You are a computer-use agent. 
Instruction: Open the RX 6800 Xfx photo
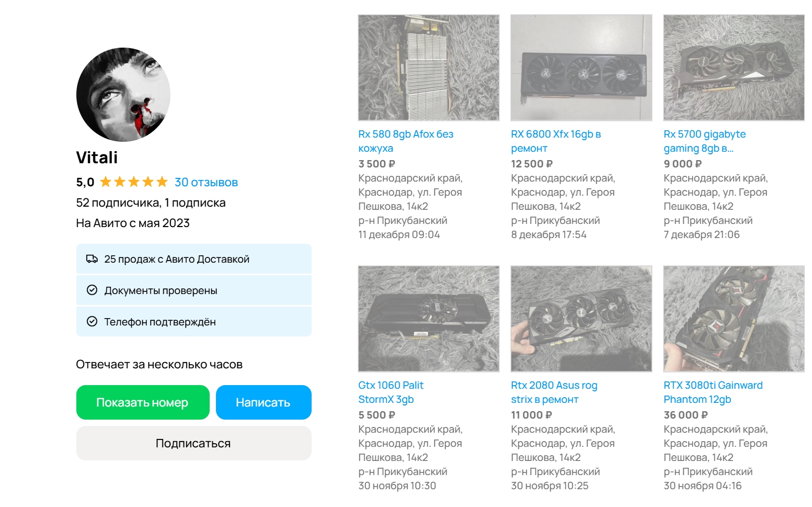[581, 67]
